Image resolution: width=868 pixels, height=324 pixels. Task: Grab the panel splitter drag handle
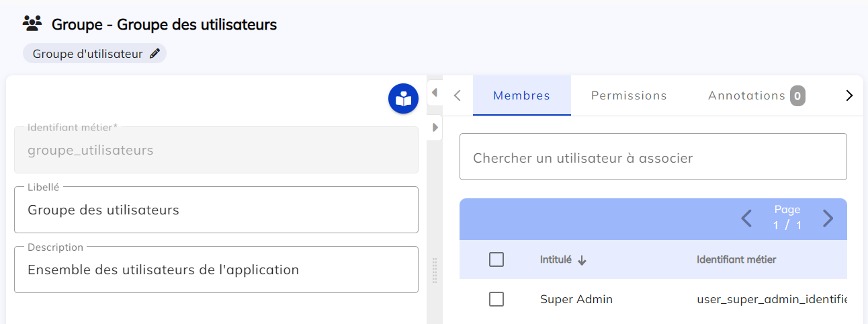435,270
